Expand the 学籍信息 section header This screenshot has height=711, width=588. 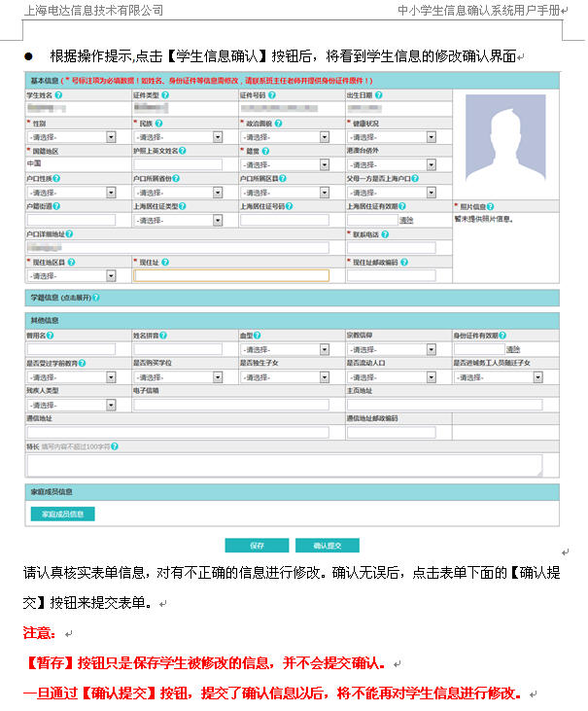click(x=59, y=297)
